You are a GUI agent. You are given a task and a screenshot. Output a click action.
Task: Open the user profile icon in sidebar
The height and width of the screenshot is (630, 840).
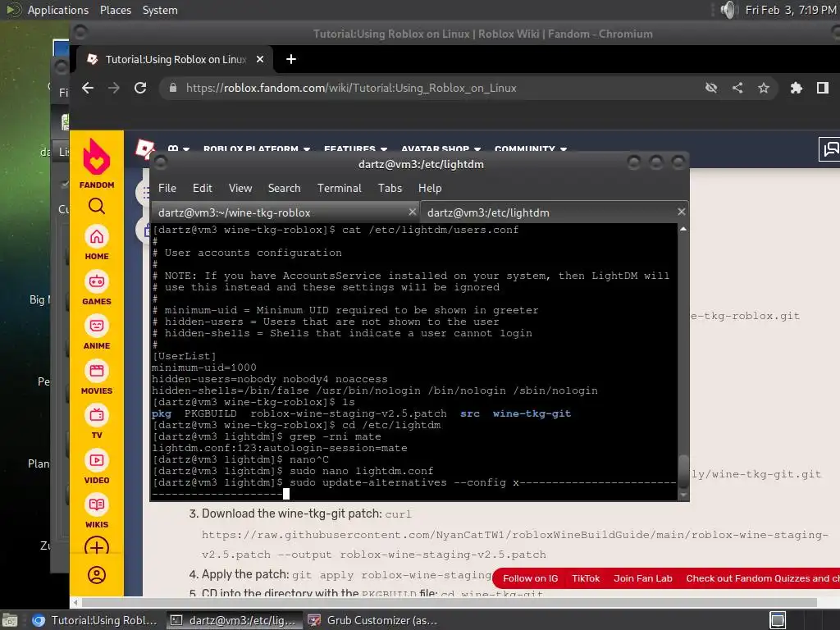tap(97, 575)
